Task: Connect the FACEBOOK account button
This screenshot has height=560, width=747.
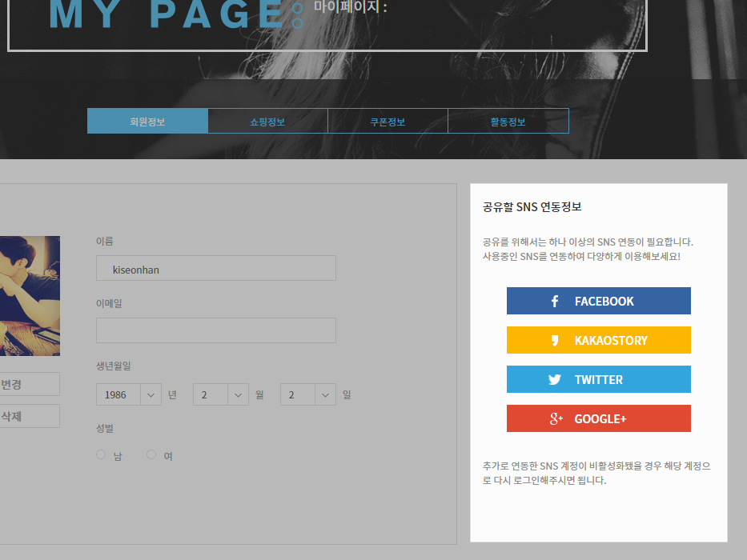Action: (598, 302)
